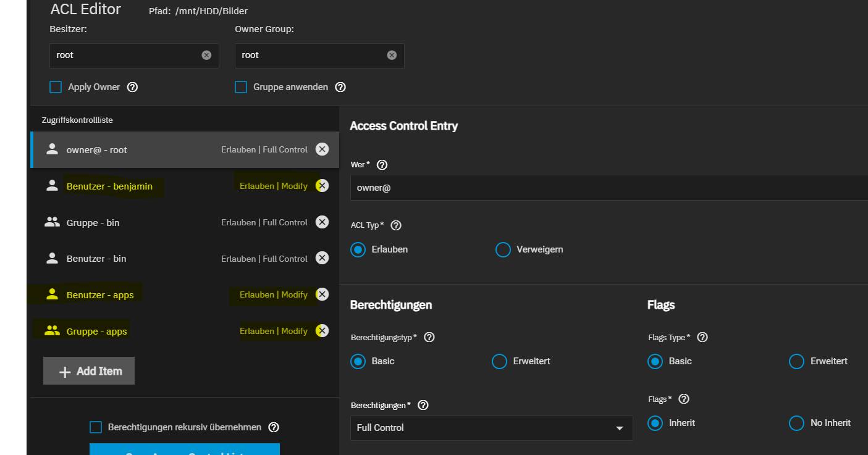Open help icon next to Flags label
868x455 pixels.
pos(684,399)
